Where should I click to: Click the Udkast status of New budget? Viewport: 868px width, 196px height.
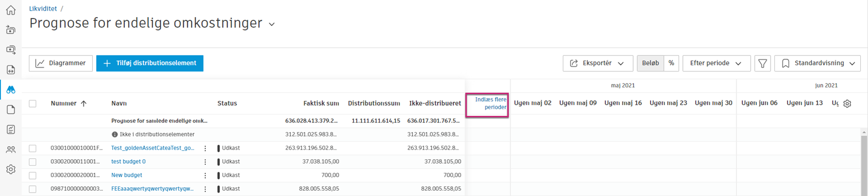pyautogui.click(x=231, y=175)
